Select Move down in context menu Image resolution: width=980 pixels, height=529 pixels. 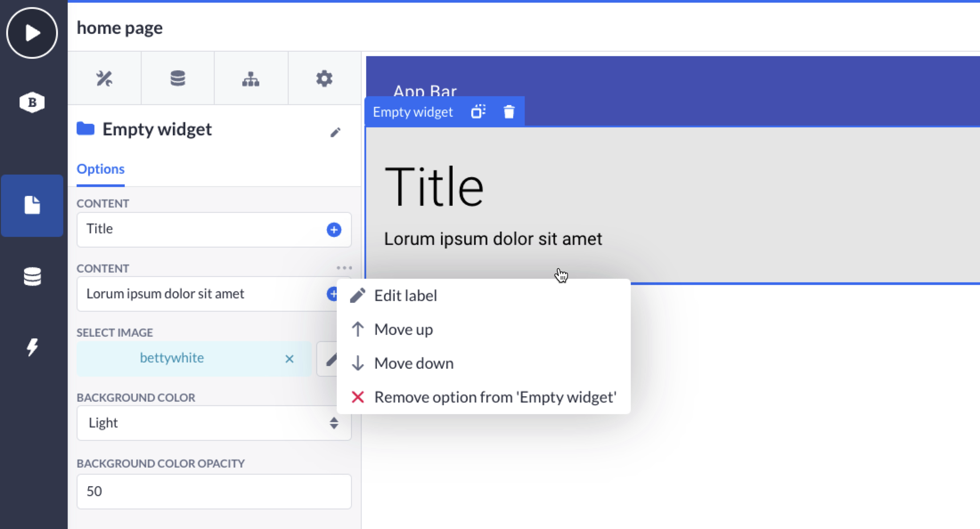pos(413,363)
